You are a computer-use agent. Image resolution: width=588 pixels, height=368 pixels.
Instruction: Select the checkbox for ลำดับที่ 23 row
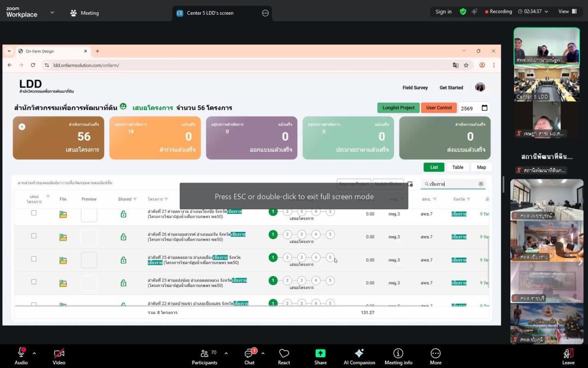click(x=34, y=282)
